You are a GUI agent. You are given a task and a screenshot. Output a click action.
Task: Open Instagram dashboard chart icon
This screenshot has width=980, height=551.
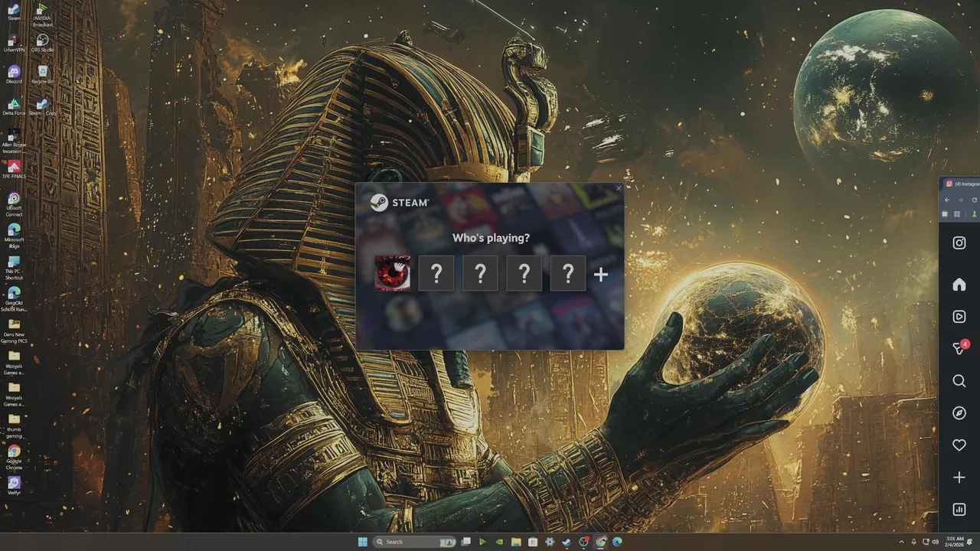[959, 510]
